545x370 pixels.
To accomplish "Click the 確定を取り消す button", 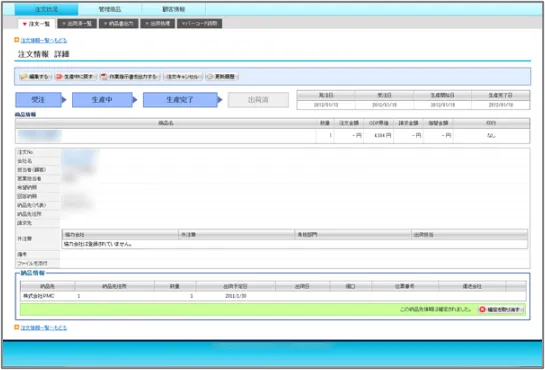I will 501,310.
